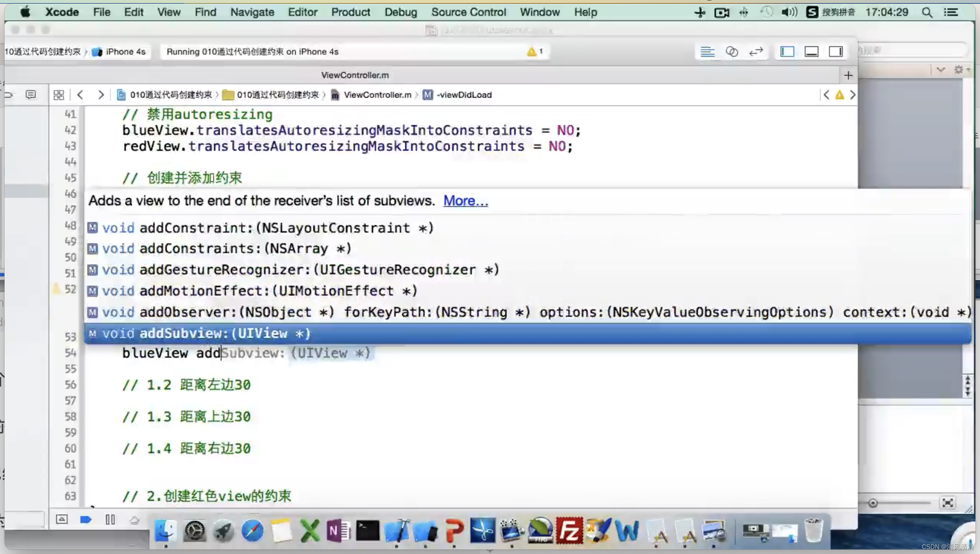Open FileZilla from the Dock
Screen dimensions: 980x554
[569, 531]
